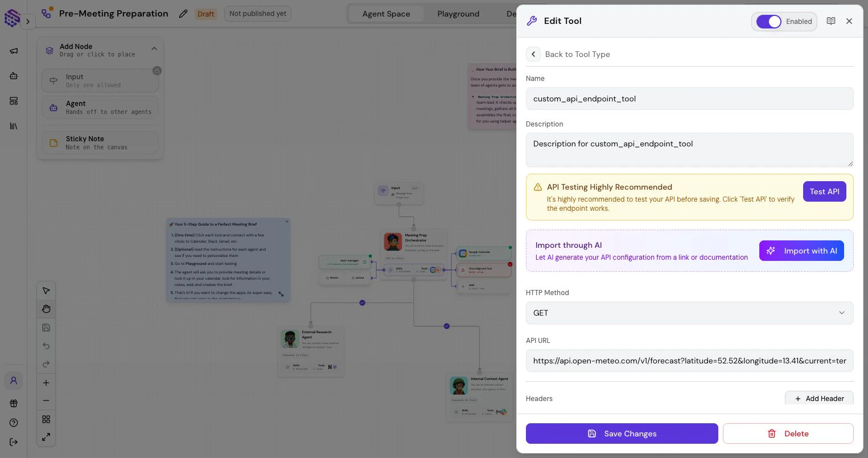Viewport: 868px width, 458px height.
Task: Click the Test API button
Action: (824, 191)
